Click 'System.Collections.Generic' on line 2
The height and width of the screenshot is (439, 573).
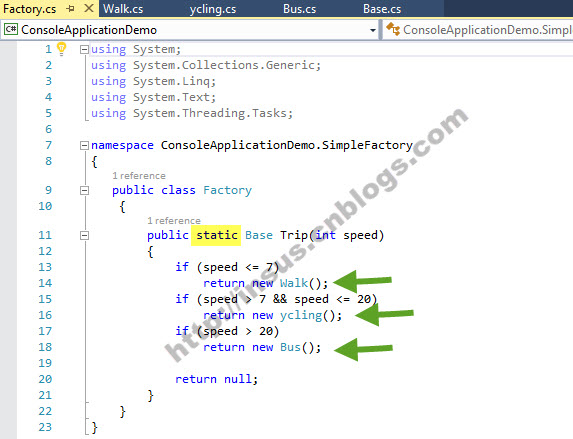[x=224, y=65]
